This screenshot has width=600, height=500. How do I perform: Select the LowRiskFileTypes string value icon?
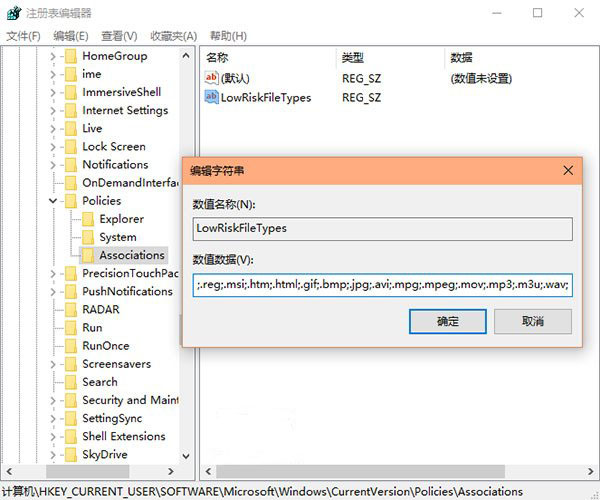point(211,97)
